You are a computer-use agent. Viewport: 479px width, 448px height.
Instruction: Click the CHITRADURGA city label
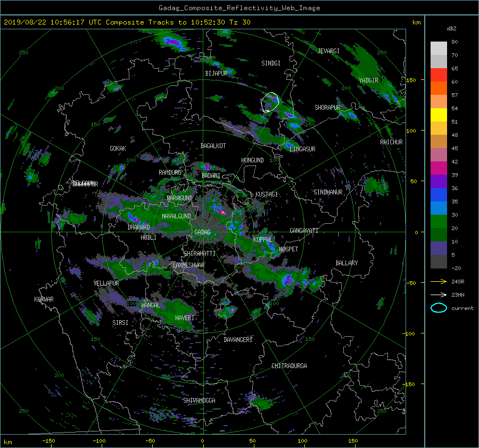289,366
